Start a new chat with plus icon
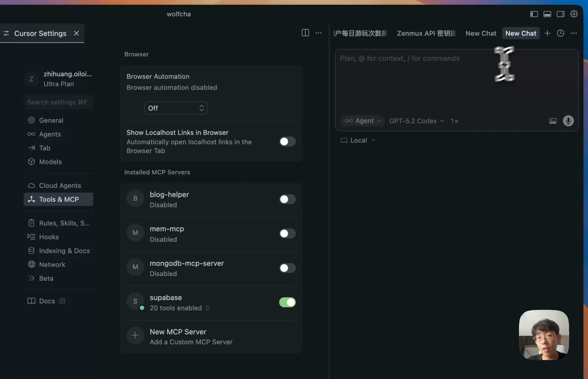This screenshot has height=379, width=588. [548, 33]
